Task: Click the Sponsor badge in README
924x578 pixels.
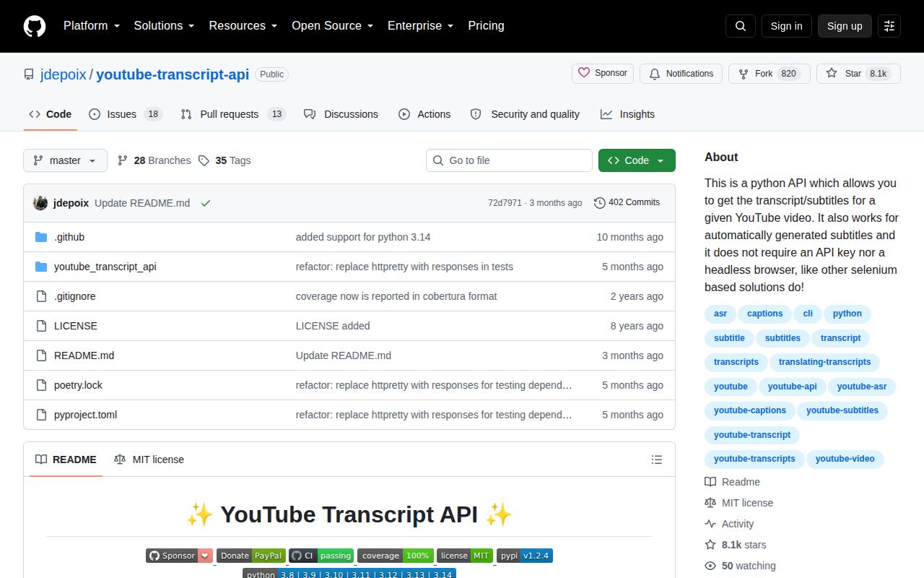Action: pos(180,556)
